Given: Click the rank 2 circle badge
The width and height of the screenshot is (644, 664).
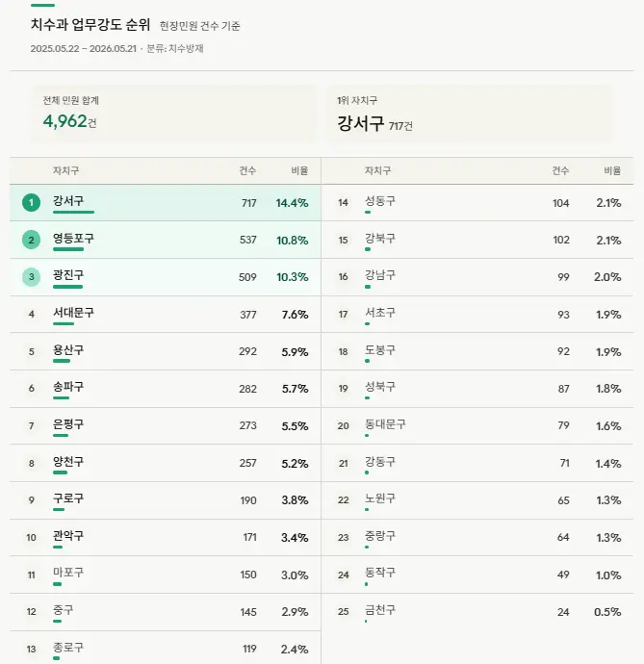Looking at the screenshot, I should coord(31,240).
